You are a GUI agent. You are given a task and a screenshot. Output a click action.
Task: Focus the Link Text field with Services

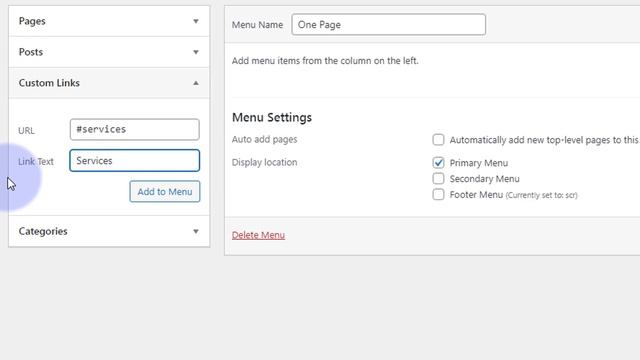click(x=135, y=160)
